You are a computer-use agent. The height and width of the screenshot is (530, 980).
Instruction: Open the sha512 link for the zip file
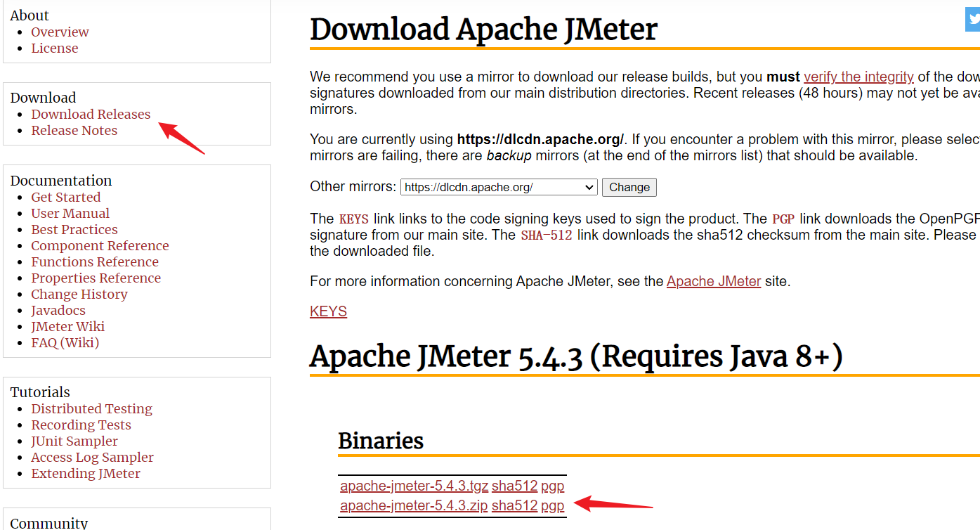tap(514, 505)
